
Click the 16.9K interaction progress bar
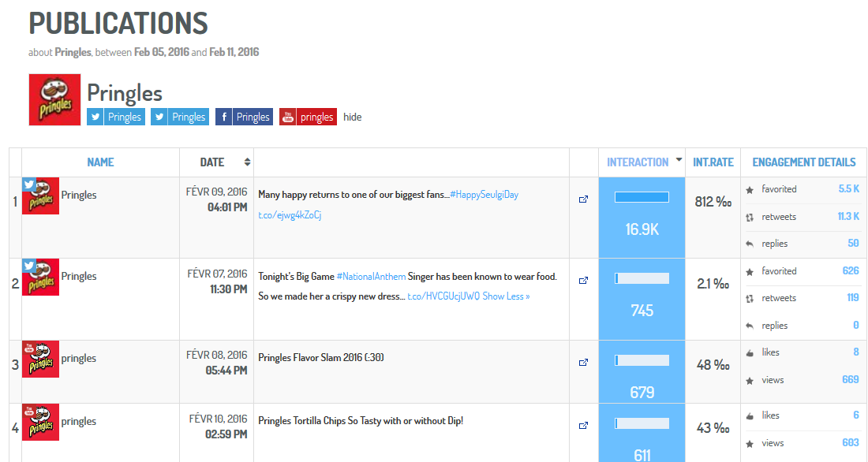pyautogui.click(x=642, y=197)
